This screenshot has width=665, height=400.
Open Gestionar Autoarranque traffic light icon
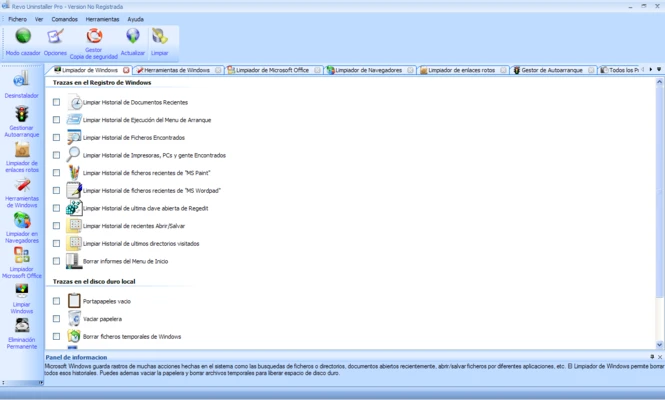coord(22,114)
